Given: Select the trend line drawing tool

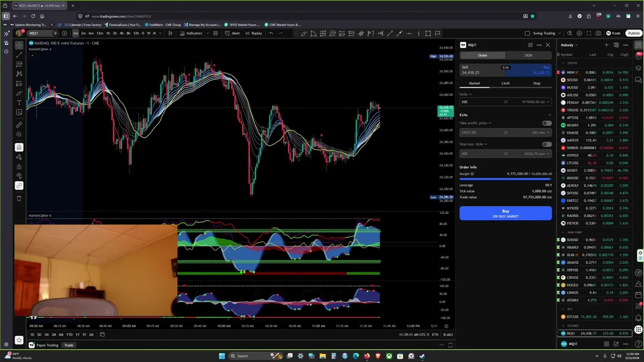Looking at the screenshot, I should 19,55.
